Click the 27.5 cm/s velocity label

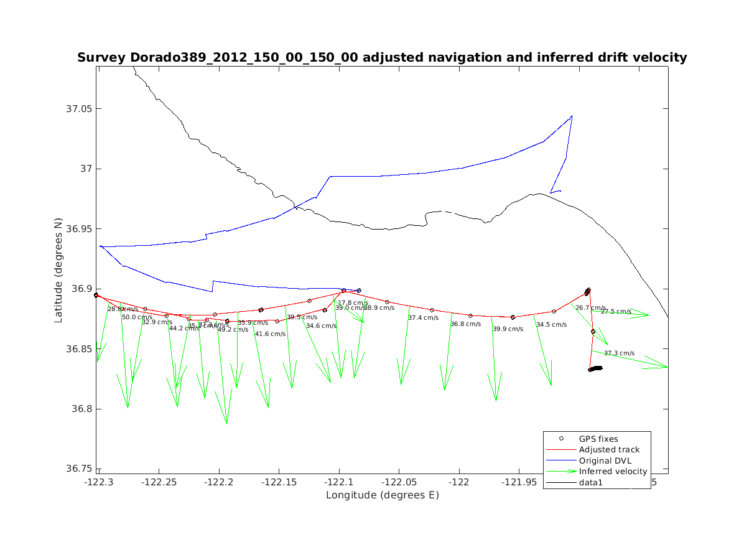[x=616, y=312]
